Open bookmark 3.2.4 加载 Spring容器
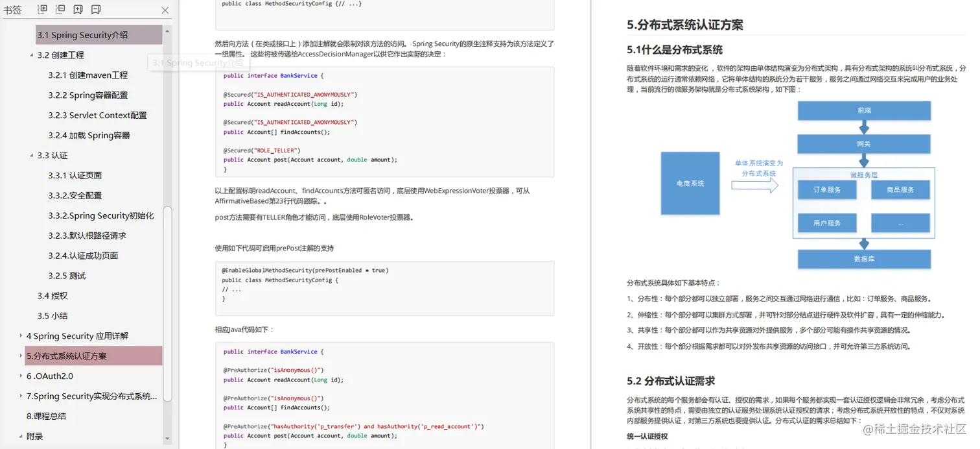The image size is (980, 449). pyautogui.click(x=89, y=136)
